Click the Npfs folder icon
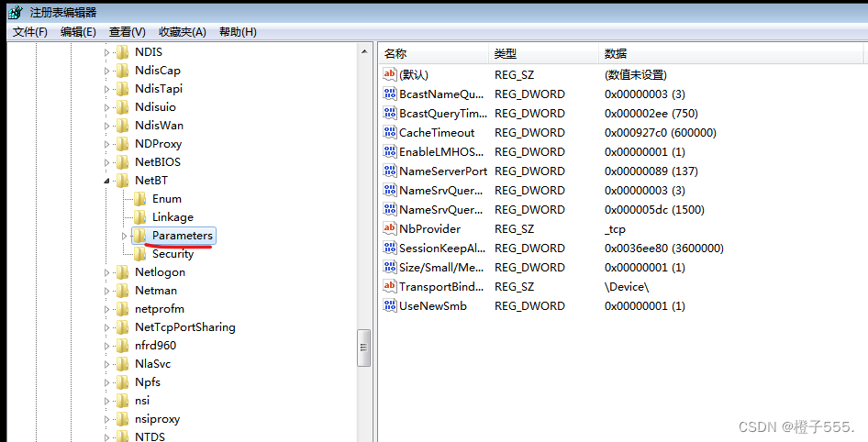 click(122, 381)
